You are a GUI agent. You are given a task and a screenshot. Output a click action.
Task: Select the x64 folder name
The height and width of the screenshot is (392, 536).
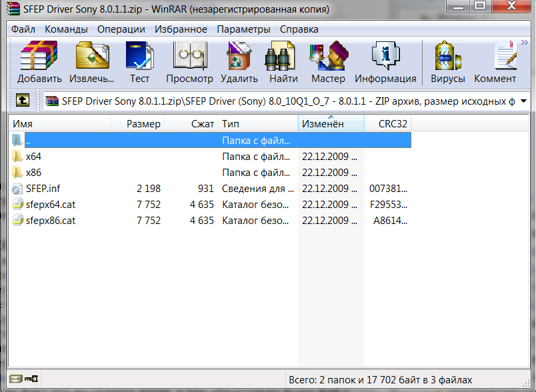(33, 157)
